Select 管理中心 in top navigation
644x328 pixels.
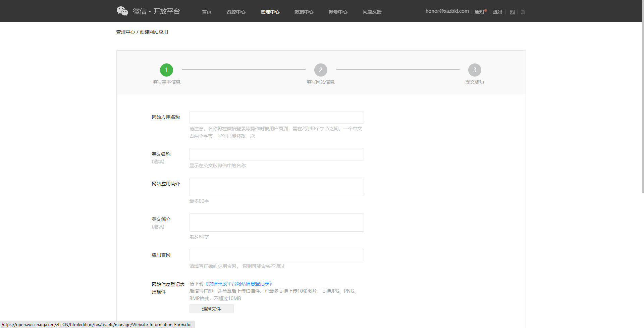pos(270,12)
